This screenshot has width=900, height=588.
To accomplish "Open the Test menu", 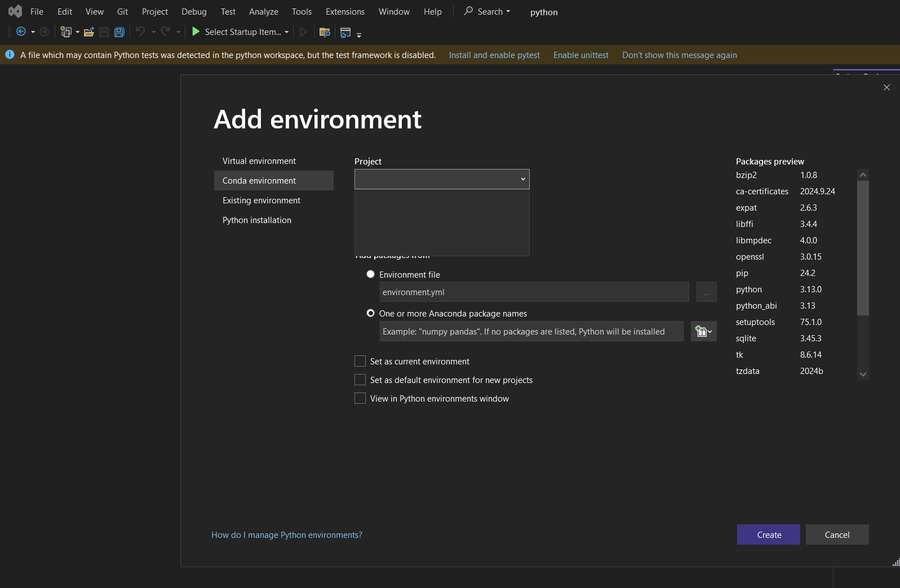I will [x=228, y=11].
